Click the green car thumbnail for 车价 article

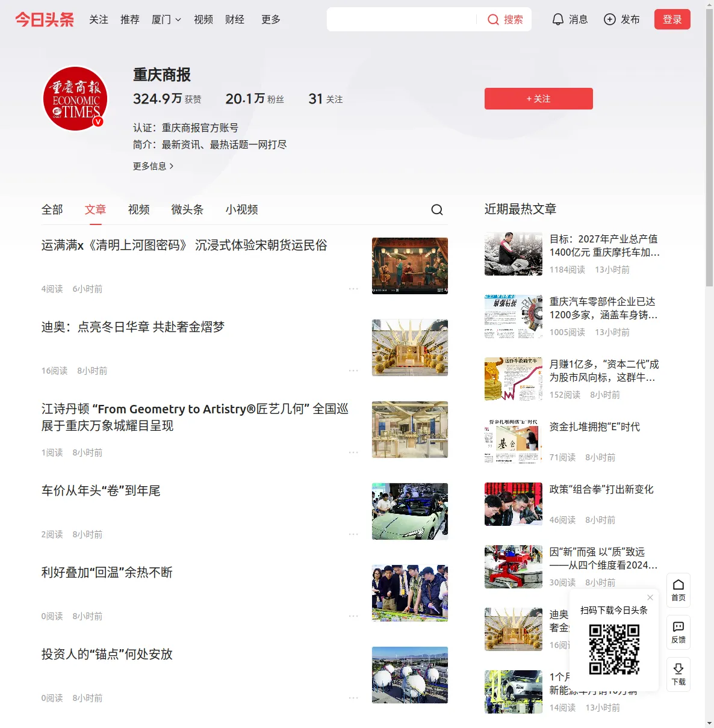(410, 511)
